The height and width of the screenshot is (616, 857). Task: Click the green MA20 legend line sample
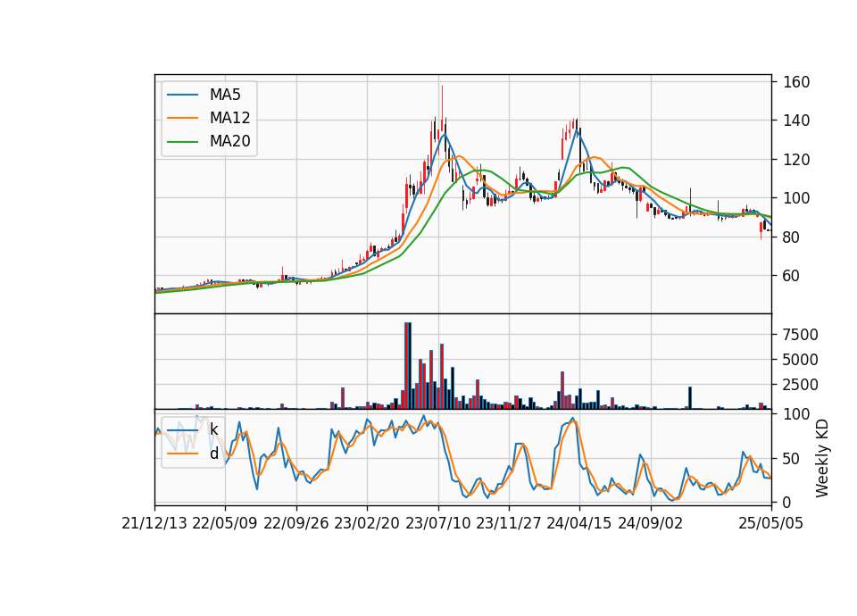(x=182, y=142)
